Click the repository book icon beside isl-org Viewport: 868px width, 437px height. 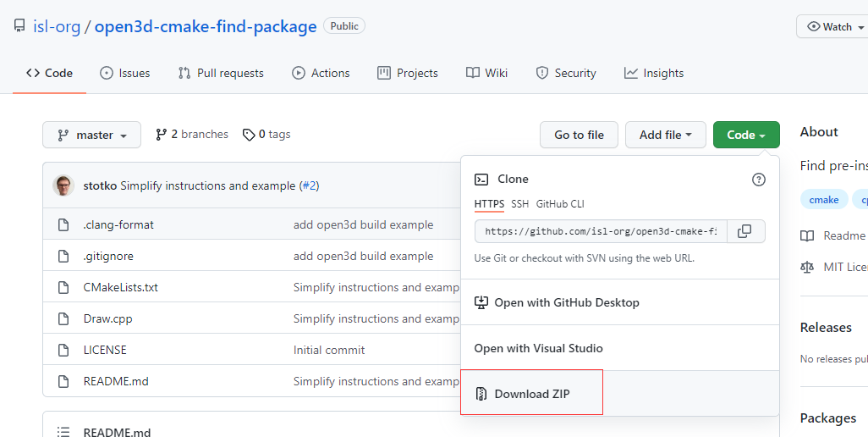coord(19,25)
